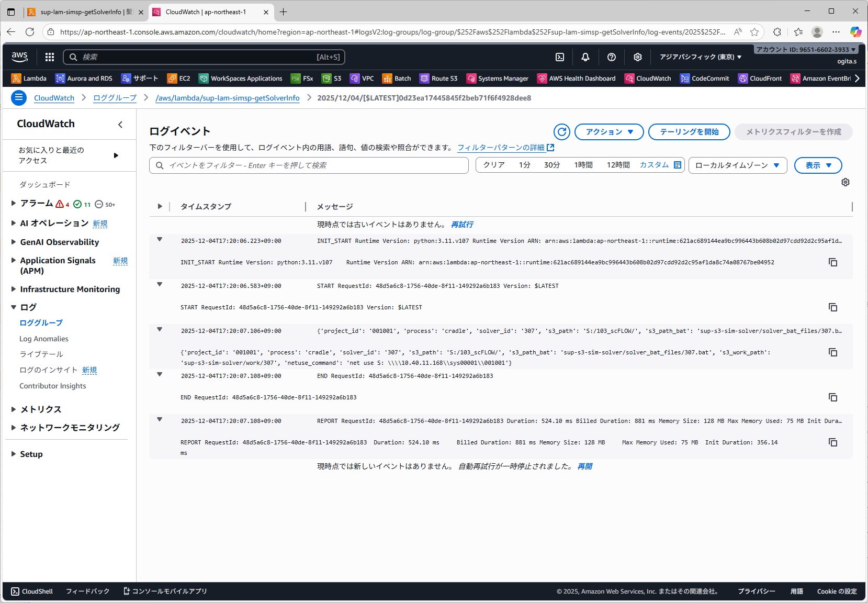The height and width of the screenshot is (603, 868).
Task: Click the refresh log events button
Action: 562,132
